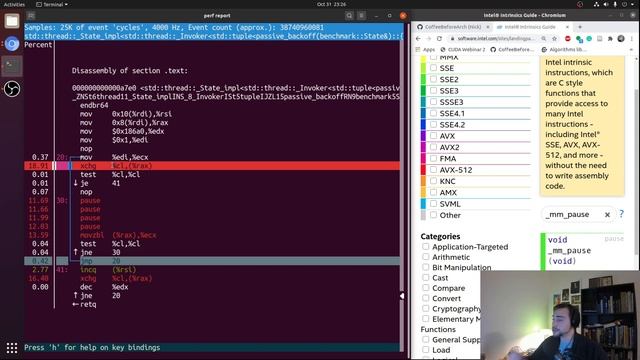Open the terminal hamburger menu
The height and width of the screenshot is (360, 640).
pyautogui.click(x=362, y=16)
